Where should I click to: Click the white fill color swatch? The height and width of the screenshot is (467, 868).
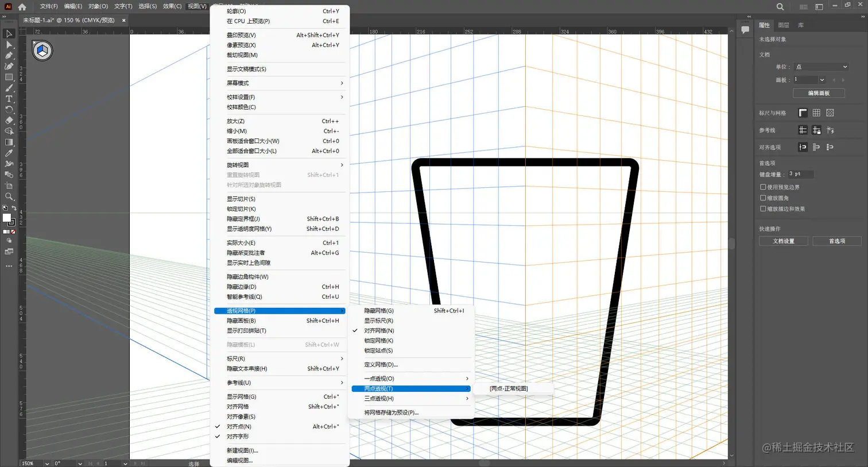pos(7,218)
